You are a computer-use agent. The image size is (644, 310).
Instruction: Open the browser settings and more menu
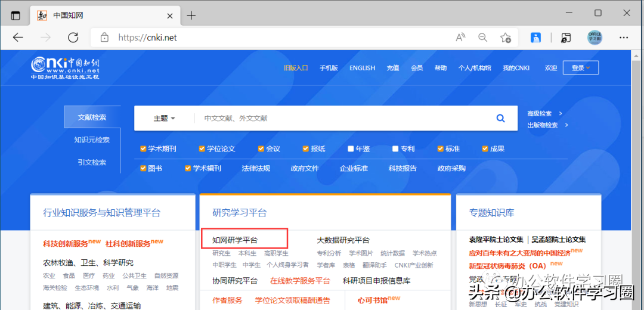click(624, 38)
